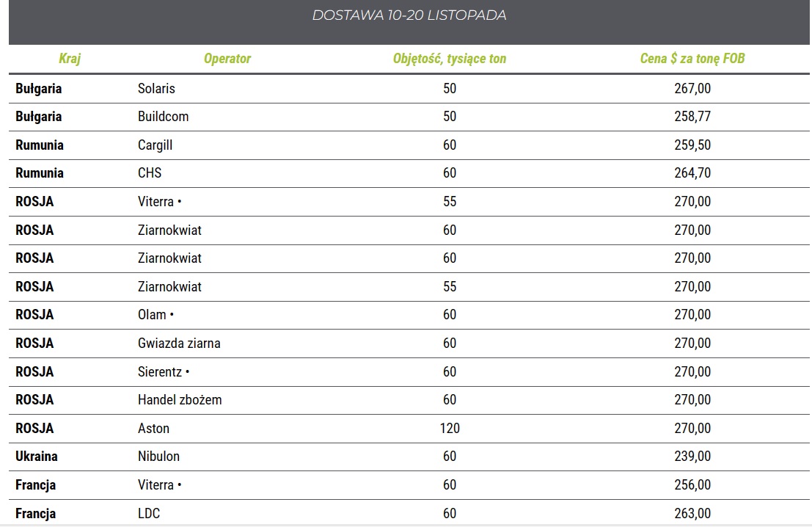This screenshot has width=812, height=527.
Task: Click the price '256,00'
Action: coord(692,485)
